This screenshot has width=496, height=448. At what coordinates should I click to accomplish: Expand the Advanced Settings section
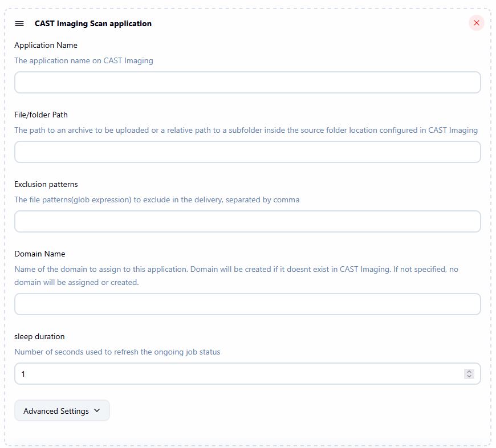point(62,411)
